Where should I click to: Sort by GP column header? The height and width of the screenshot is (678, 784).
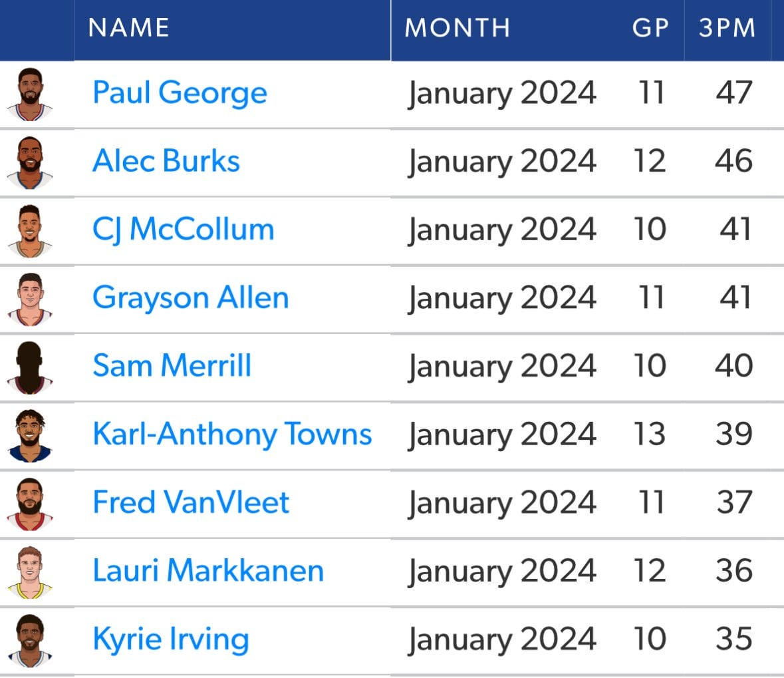click(650, 28)
